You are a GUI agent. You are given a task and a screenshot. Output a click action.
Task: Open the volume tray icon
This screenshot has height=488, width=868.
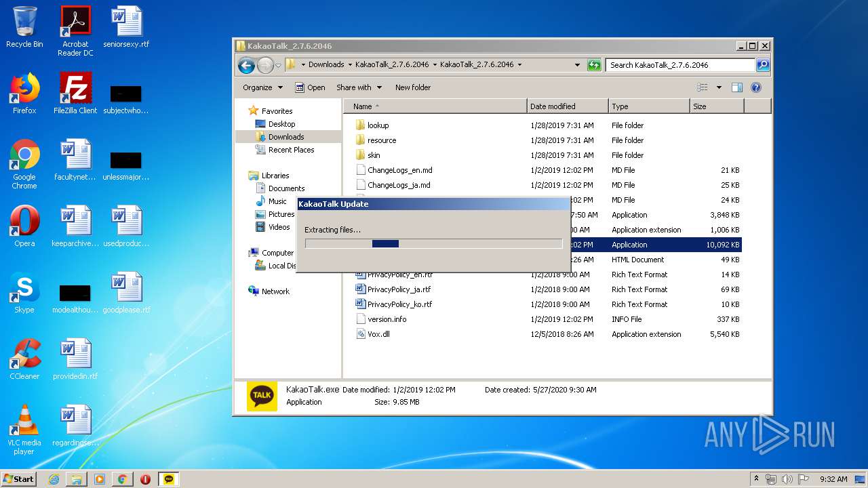click(787, 479)
